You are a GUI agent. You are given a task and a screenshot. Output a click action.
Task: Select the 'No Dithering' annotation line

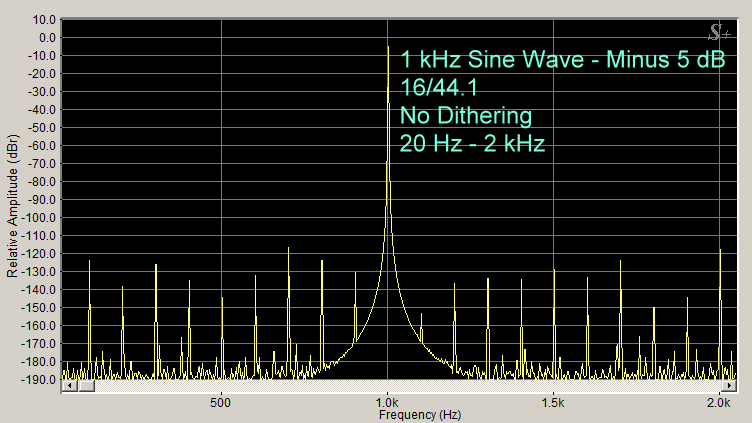[x=465, y=114]
